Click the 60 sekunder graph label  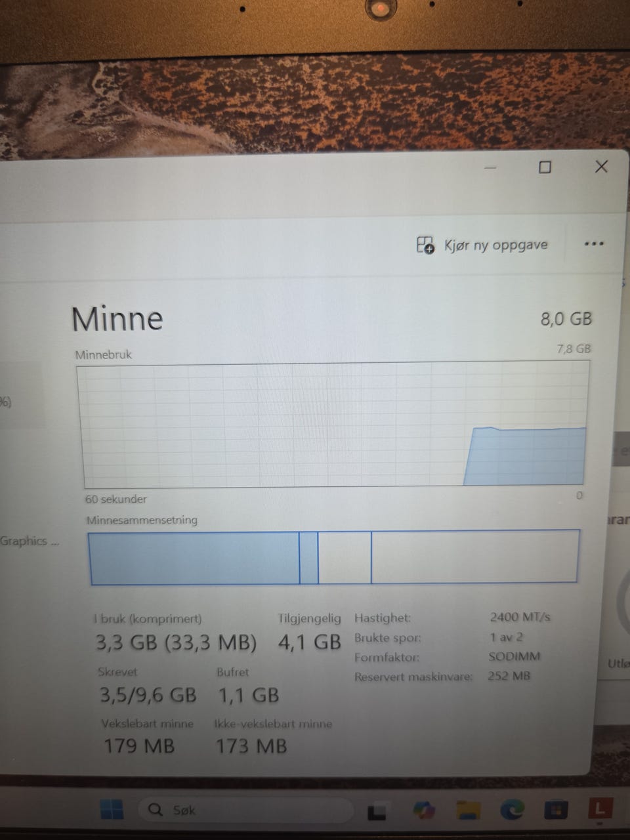(116, 499)
